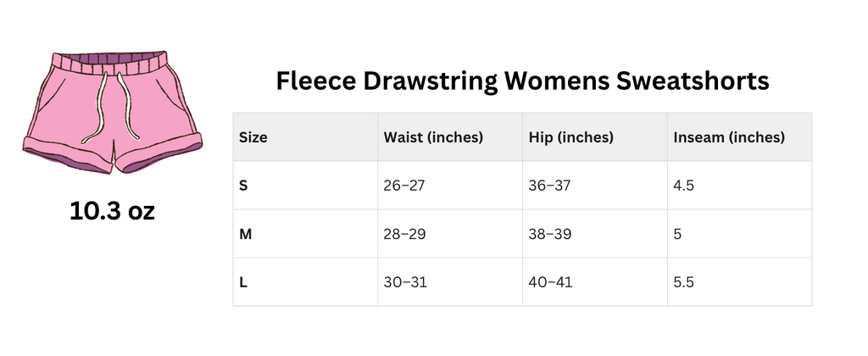Choose the size M row label
The height and width of the screenshot is (356, 868).
pos(246,233)
